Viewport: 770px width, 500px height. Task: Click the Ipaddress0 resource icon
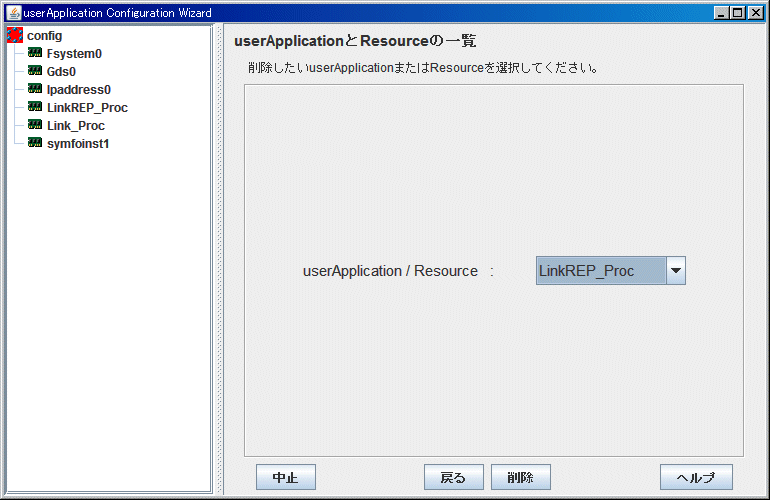pyautogui.click(x=35, y=89)
